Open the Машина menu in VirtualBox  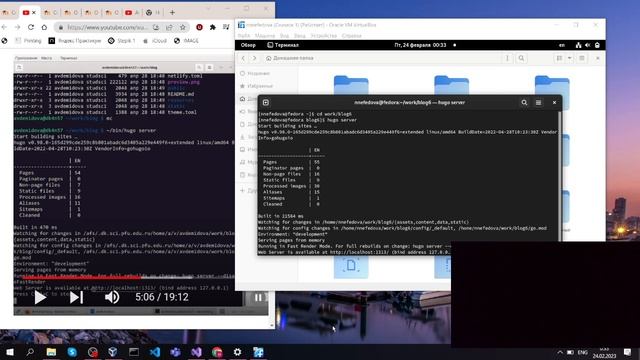coord(264,36)
